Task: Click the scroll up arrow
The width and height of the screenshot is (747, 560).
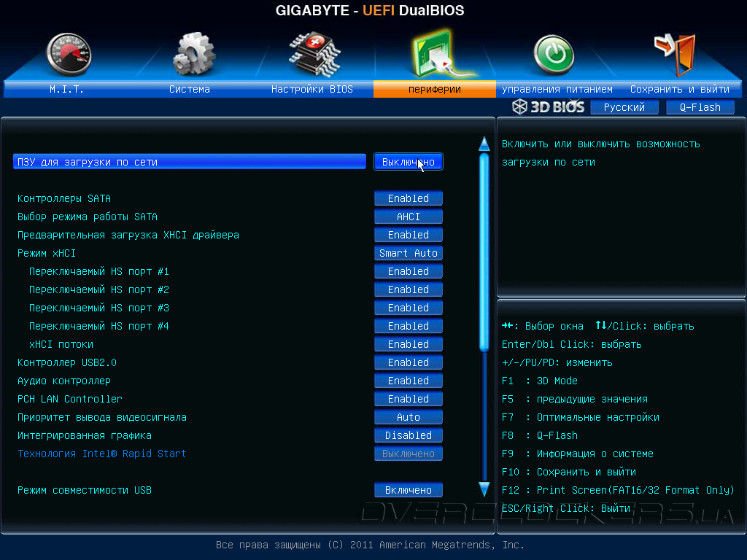Action: (x=484, y=144)
